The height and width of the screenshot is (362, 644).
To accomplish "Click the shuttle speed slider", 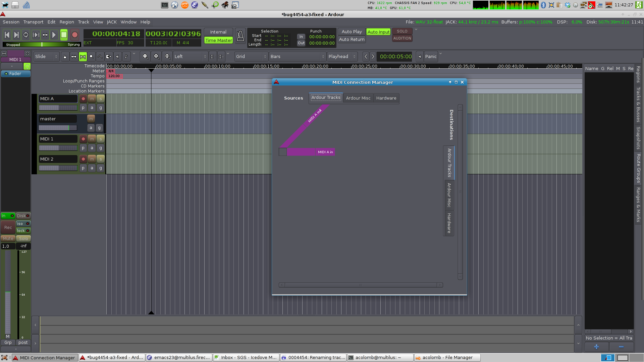I will 42,45.
